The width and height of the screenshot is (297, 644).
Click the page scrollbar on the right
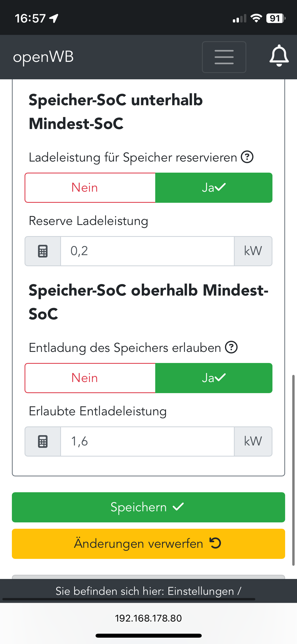point(293,470)
